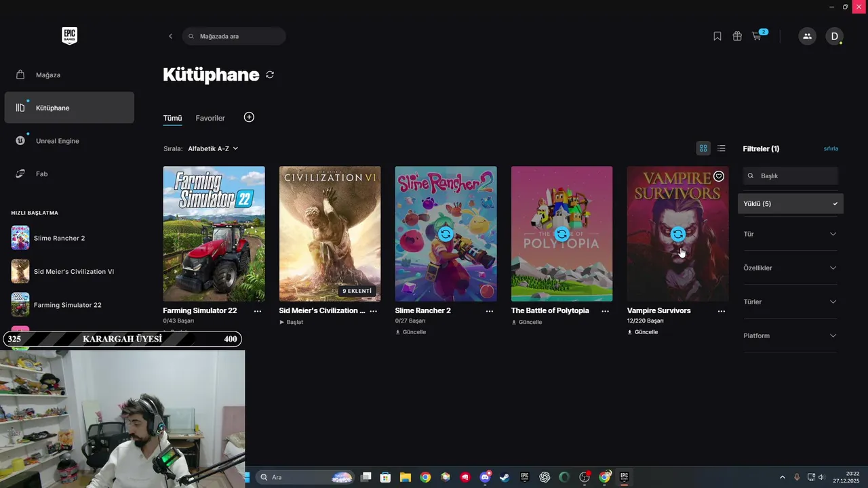
Task: Open the friends list icon
Action: click(807, 36)
